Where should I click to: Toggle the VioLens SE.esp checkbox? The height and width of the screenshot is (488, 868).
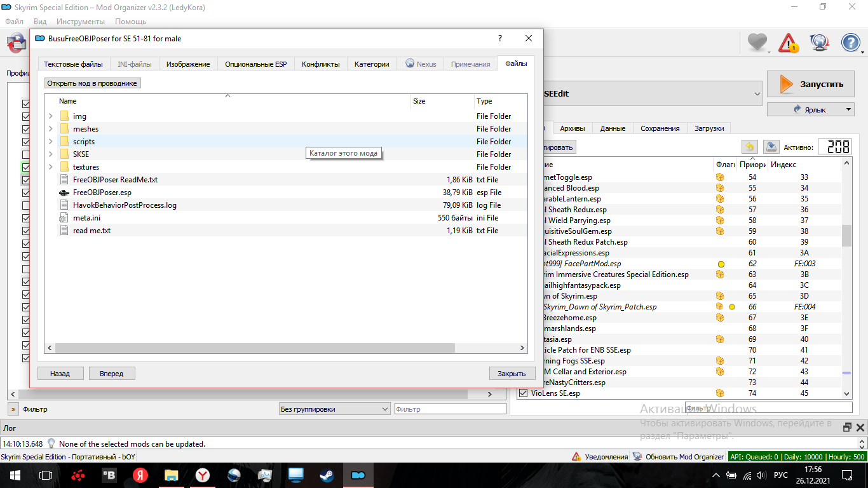point(523,393)
